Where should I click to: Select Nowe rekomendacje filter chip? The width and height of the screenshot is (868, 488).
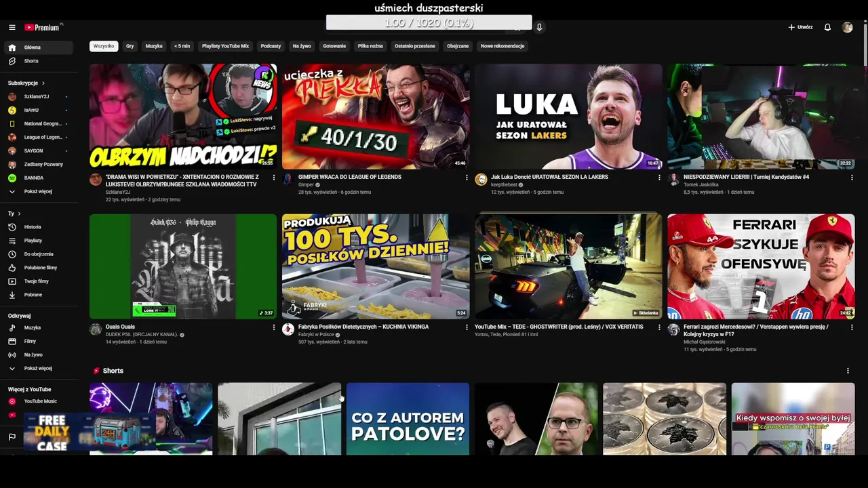pos(502,46)
